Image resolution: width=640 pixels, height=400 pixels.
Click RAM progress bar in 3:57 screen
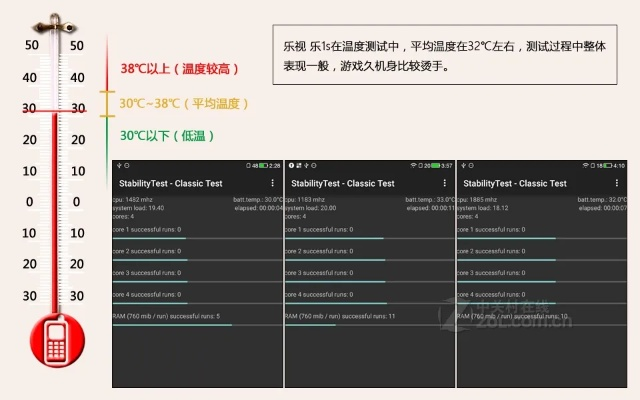pyautogui.click(x=369, y=325)
